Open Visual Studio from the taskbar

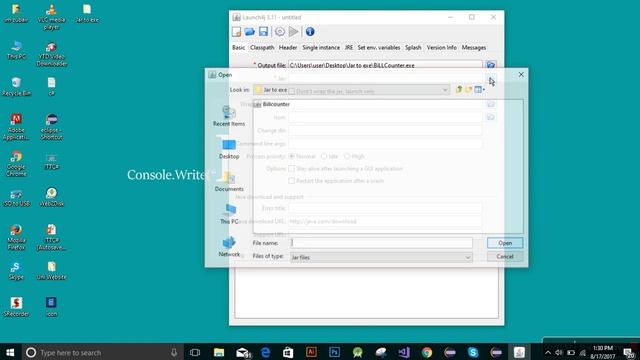pos(404,352)
